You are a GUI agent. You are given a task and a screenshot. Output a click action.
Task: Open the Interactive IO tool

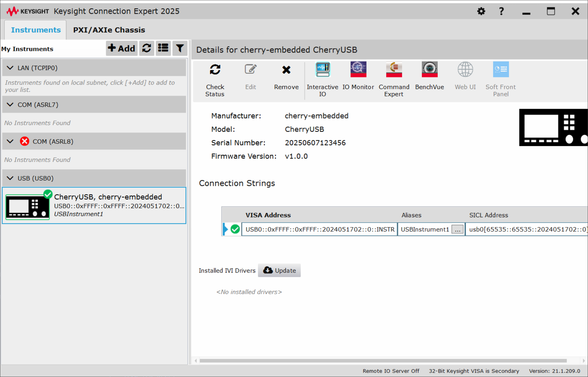(x=322, y=79)
